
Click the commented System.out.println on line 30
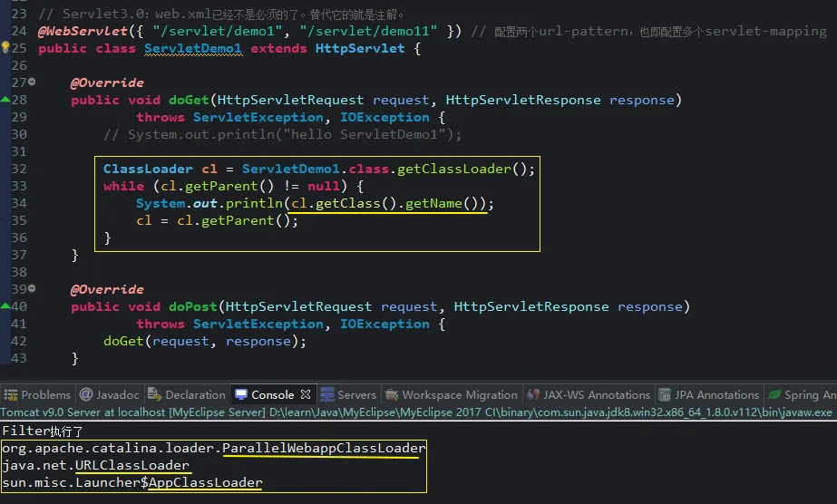[282, 134]
